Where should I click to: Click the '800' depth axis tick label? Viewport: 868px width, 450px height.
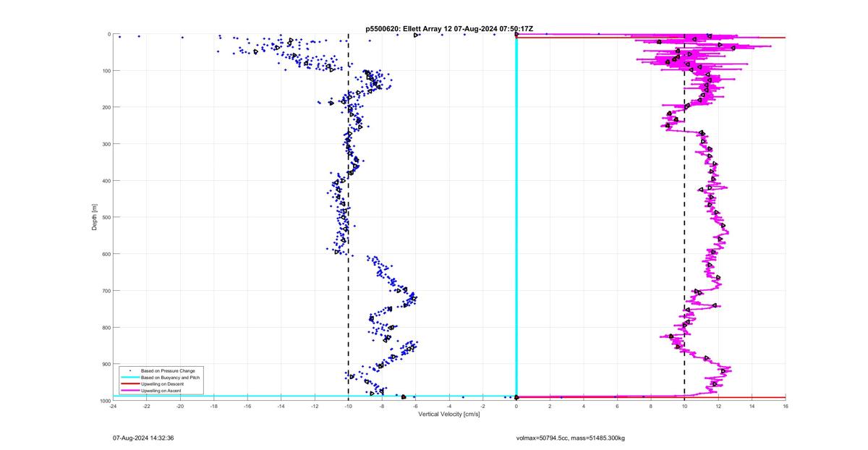[x=106, y=327]
